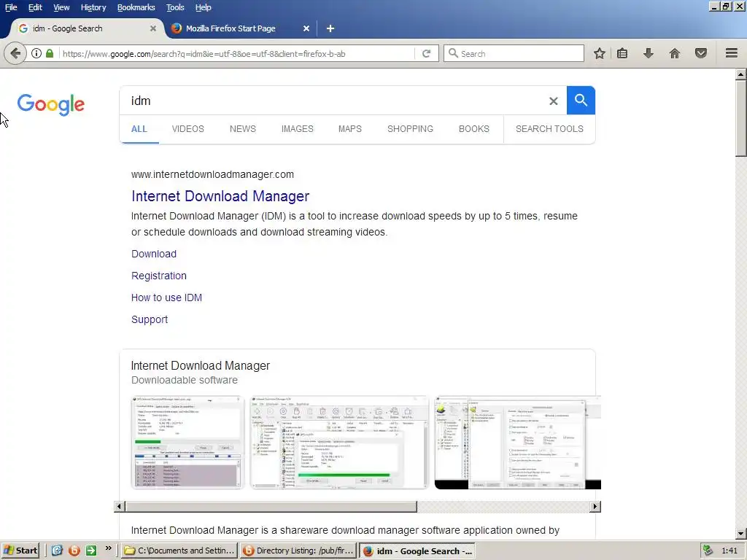The image size is (747, 560).
Task: Select the ALL results tab
Action: point(139,129)
